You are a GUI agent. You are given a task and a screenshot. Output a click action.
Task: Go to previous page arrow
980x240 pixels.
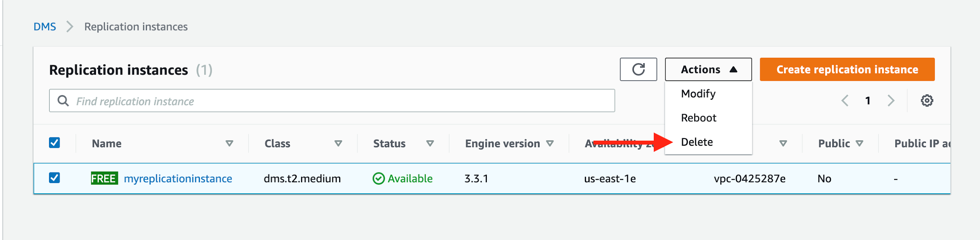(x=845, y=101)
